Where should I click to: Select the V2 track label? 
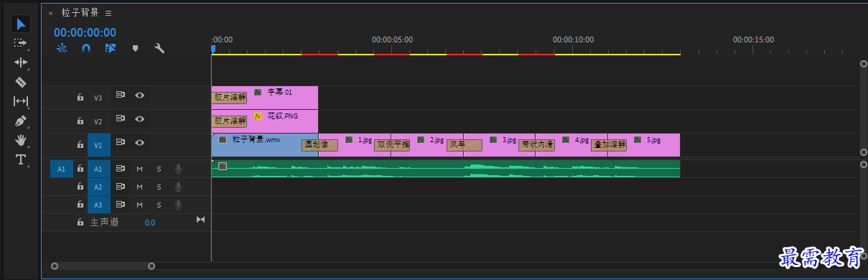click(x=98, y=121)
